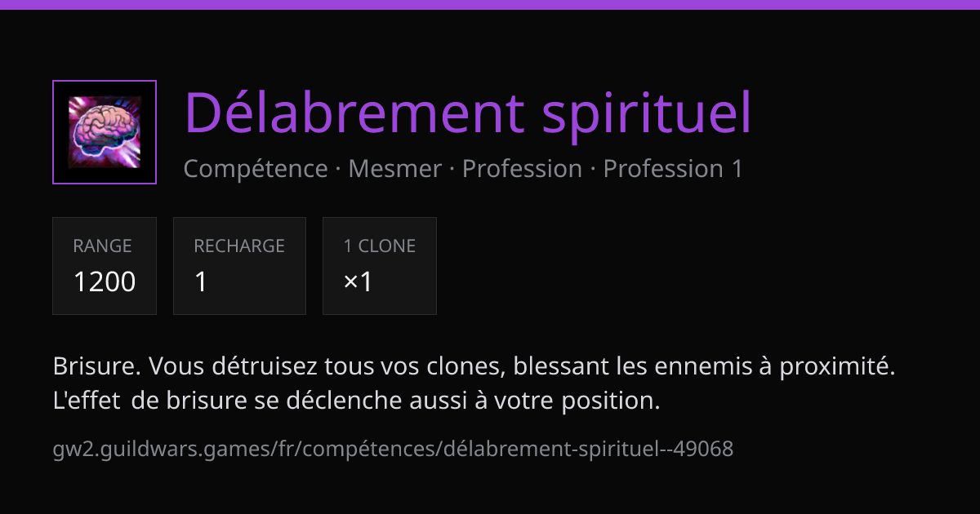Select the 1200 range value
This screenshot has width=980, height=514.
point(105,281)
